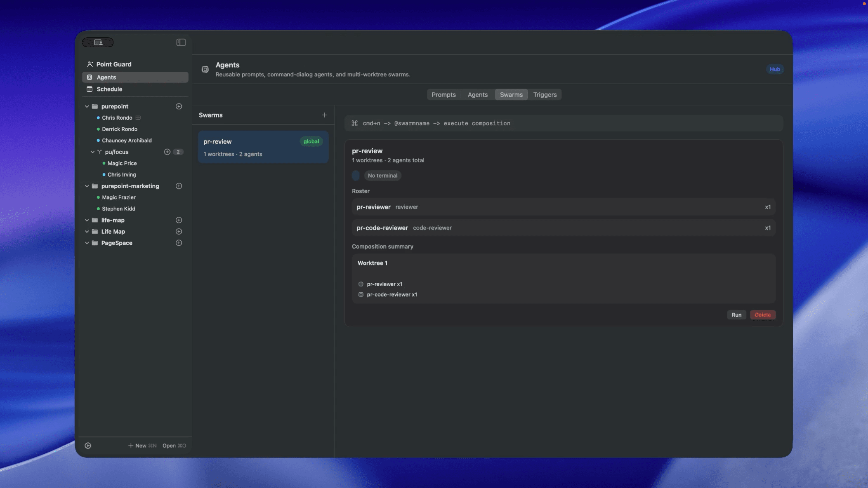This screenshot has width=868, height=488.
Task: Toggle life-map project chevron
Action: coord(87,220)
